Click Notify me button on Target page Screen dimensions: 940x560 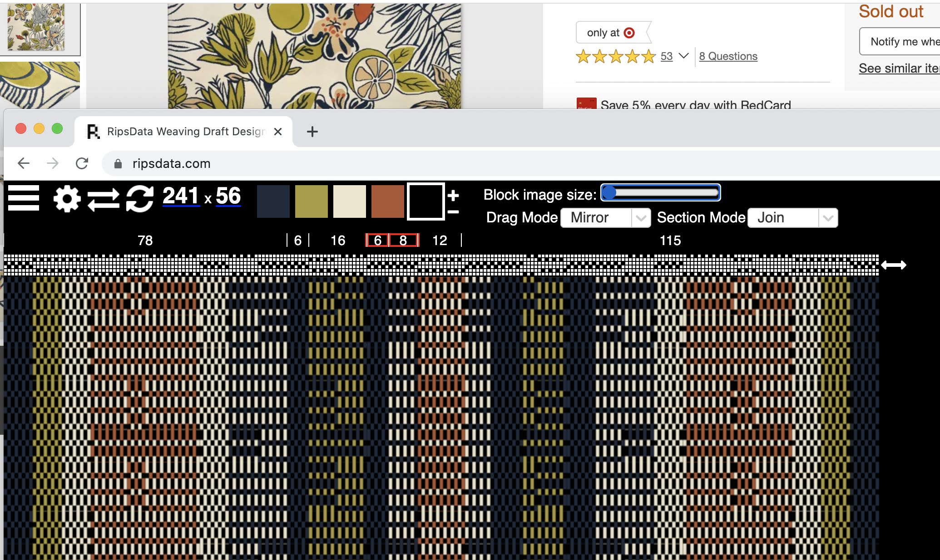(900, 41)
